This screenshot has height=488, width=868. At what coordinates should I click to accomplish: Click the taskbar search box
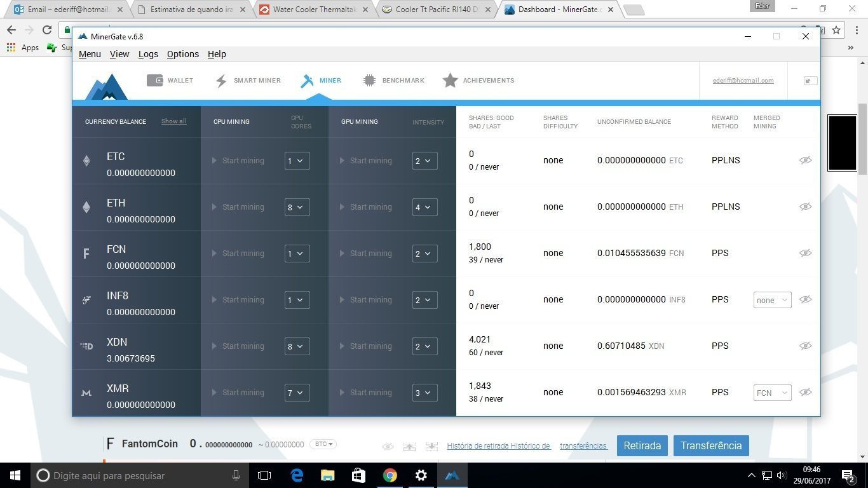point(140,475)
